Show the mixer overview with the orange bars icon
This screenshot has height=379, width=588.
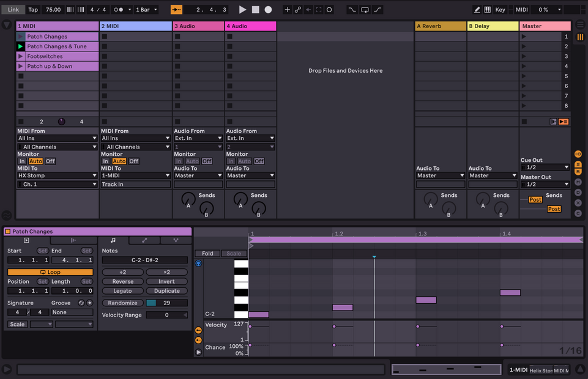580,37
